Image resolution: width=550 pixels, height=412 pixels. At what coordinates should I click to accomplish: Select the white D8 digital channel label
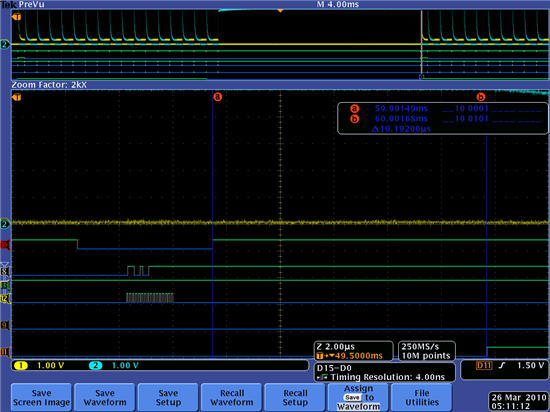click(5, 271)
